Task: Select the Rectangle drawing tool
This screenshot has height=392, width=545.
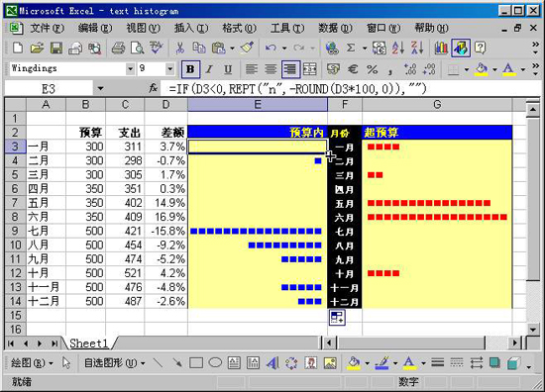Action: click(196, 363)
